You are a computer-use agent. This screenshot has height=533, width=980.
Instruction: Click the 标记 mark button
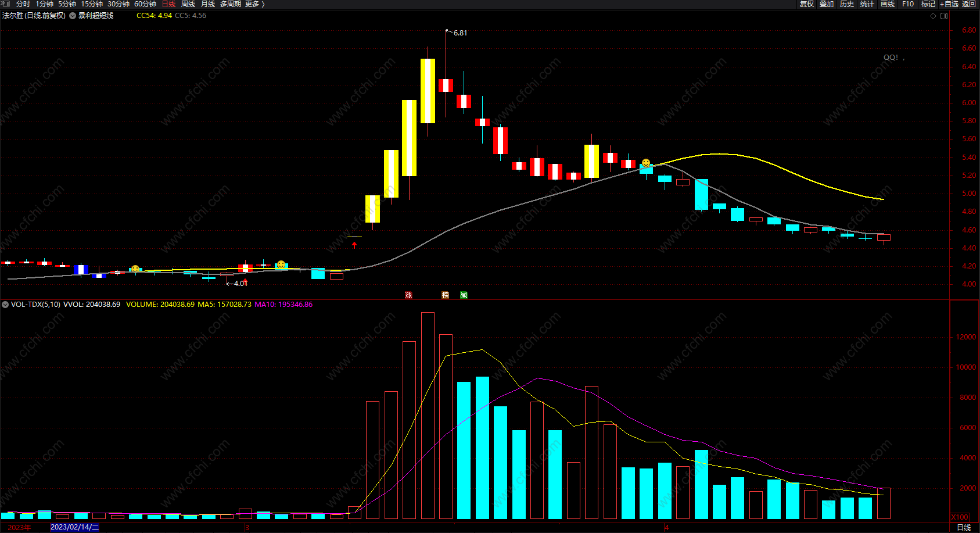coord(928,4)
